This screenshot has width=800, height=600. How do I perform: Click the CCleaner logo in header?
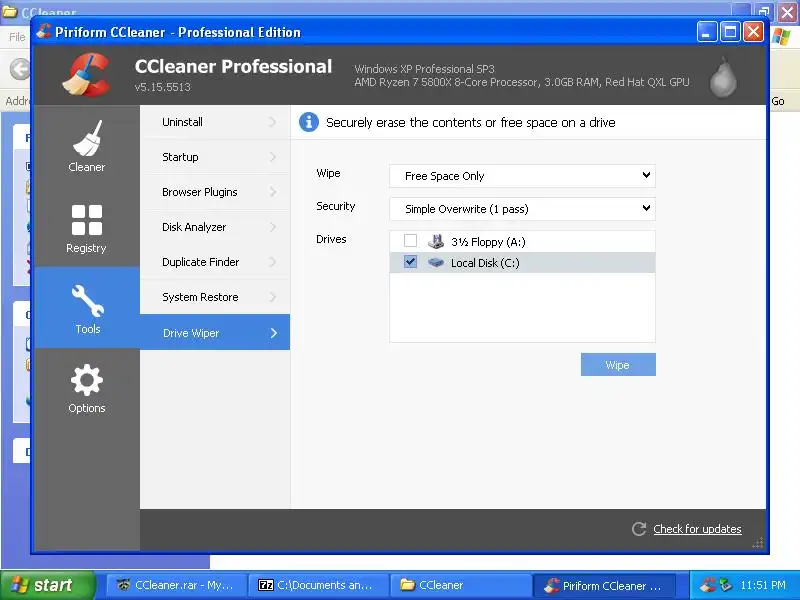tap(86, 75)
